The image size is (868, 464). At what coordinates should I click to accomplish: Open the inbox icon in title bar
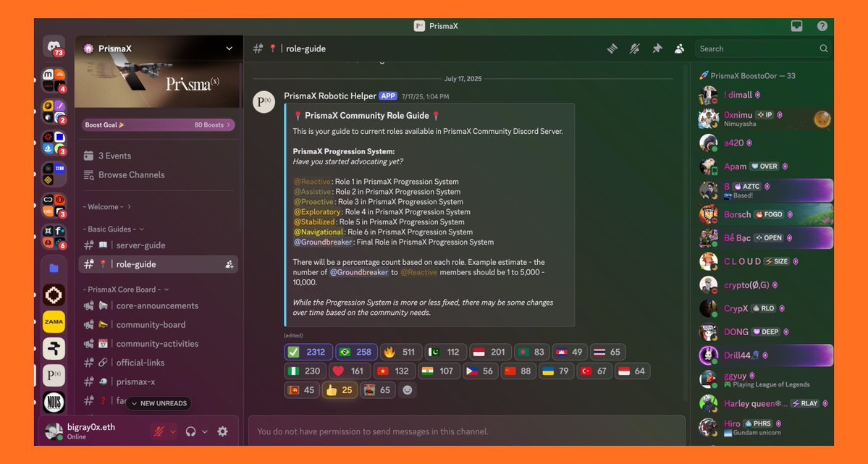(x=796, y=26)
